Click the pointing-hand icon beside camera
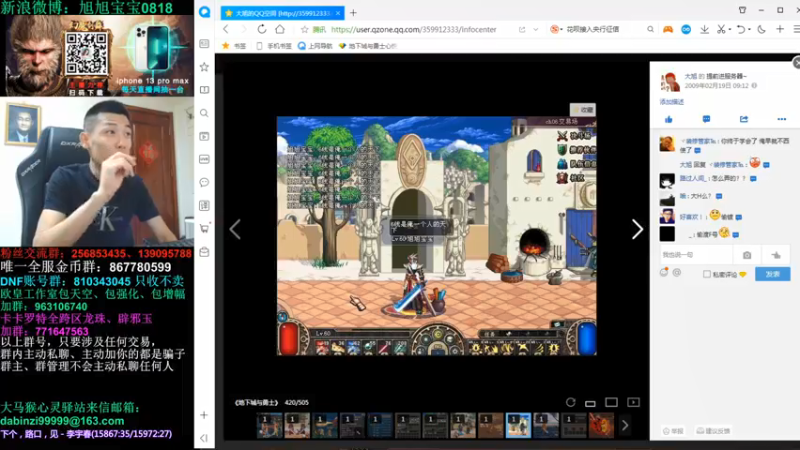This screenshot has width=800, height=450. pyautogui.click(x=776, y=255)
